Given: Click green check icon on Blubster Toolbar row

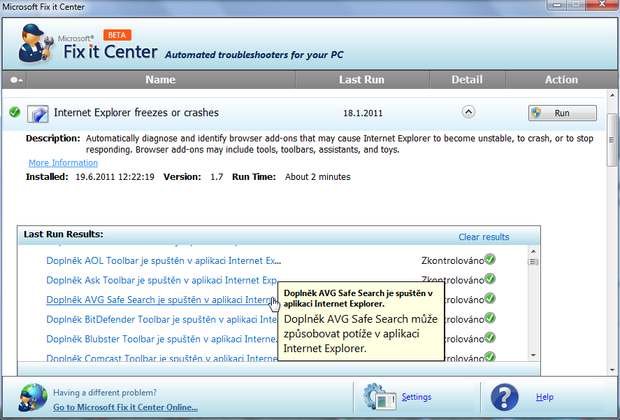Looking at the screenshot, I should click(490, 338).
